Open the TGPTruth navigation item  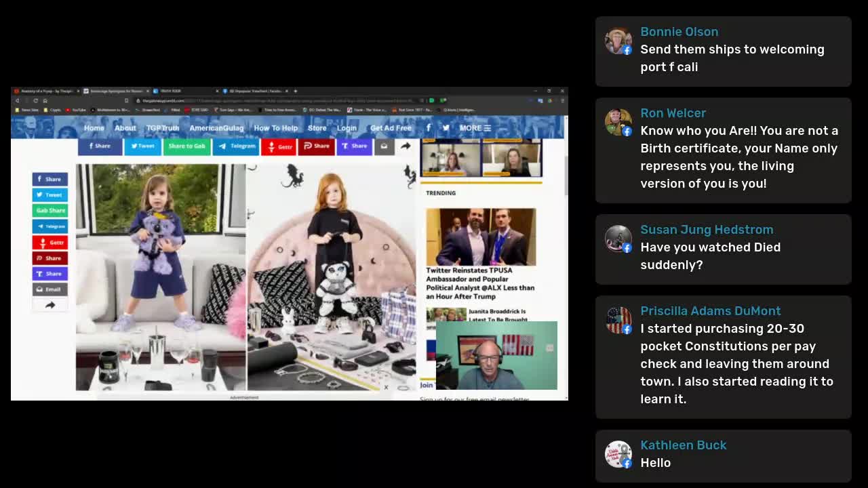tap(163, 127)
